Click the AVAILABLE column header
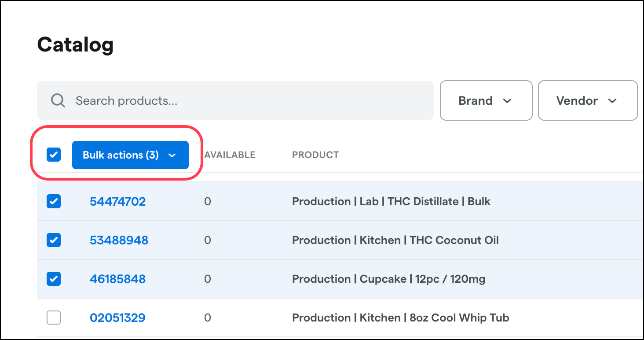The width and height of the screenshot is (644, 340). coord(229,155)
